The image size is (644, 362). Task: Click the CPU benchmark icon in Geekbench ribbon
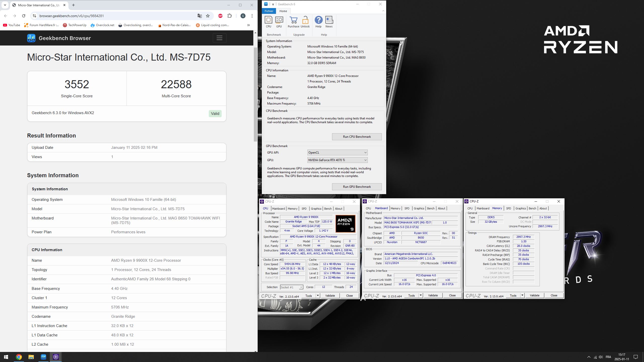coord(268,22)
